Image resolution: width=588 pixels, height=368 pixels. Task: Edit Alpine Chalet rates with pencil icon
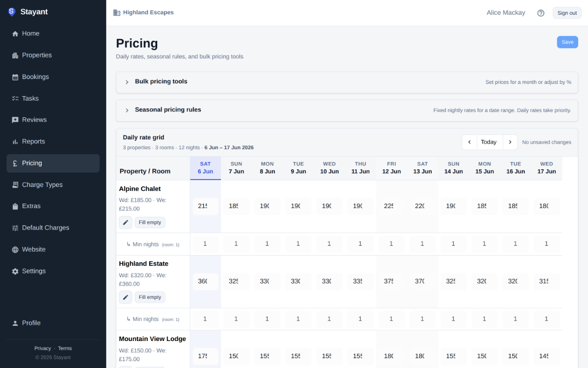click(x=125, y=223)
